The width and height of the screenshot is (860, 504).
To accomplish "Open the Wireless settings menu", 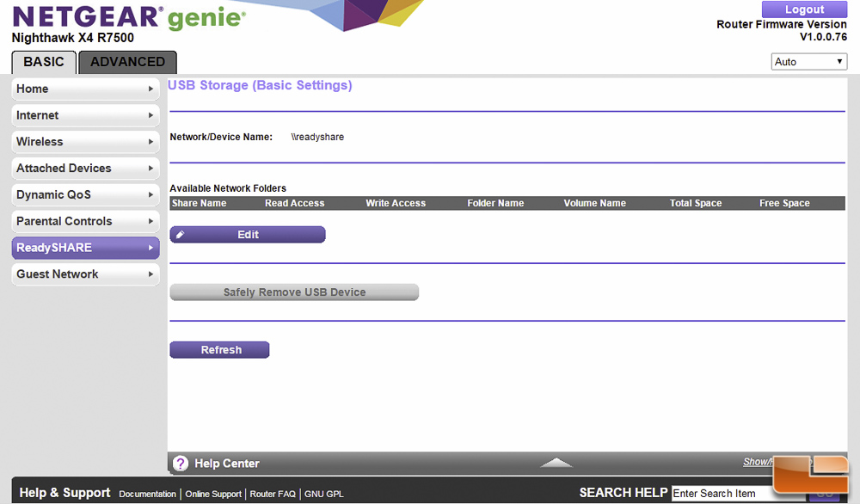I will pyautogui.click(x=85, y=142).
